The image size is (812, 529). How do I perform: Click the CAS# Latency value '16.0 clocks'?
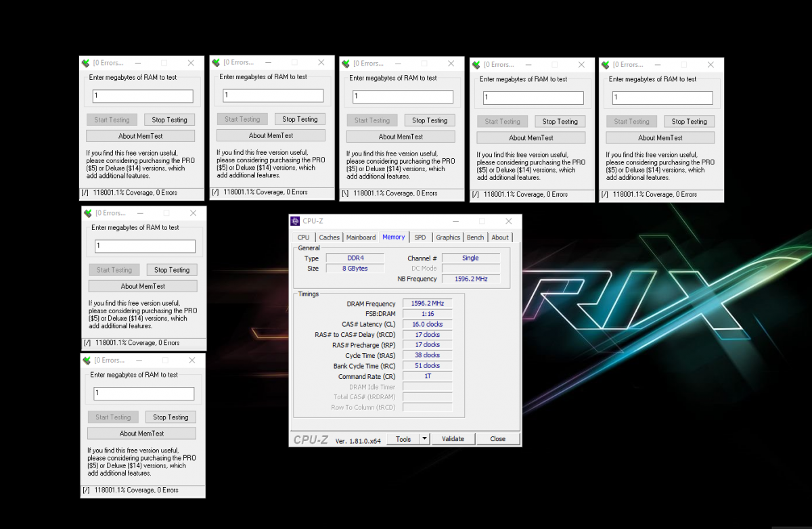tap(428, 324)
